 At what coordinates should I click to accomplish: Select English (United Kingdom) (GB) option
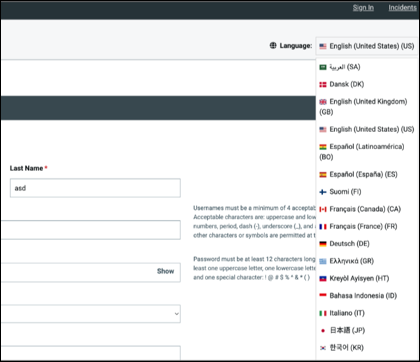tap(366, 107)
